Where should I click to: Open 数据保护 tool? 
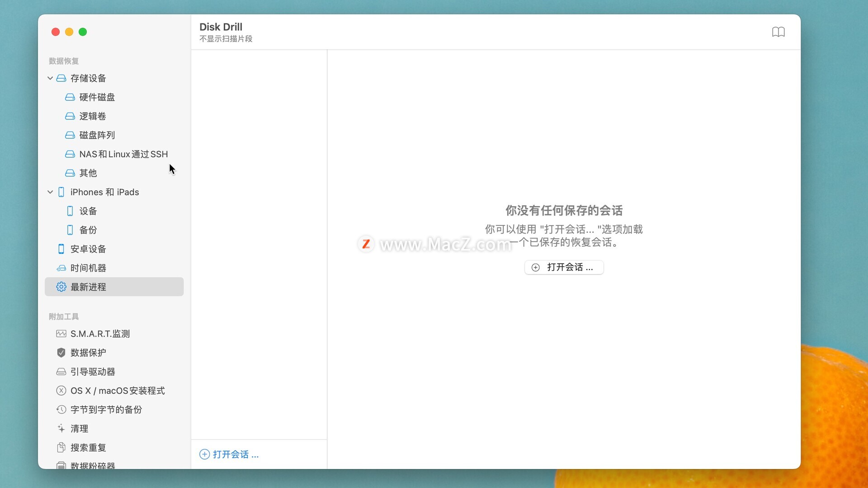pos(88,353)
